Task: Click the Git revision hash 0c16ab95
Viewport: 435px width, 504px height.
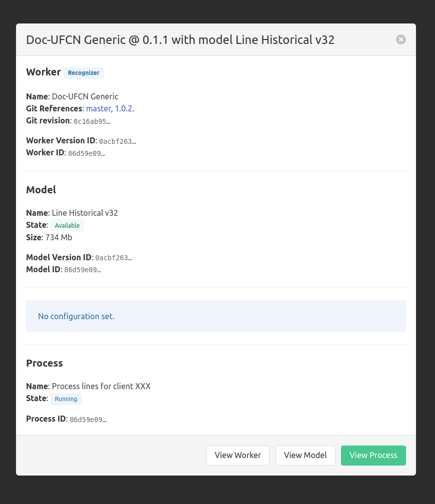Action: click(92, 121)
